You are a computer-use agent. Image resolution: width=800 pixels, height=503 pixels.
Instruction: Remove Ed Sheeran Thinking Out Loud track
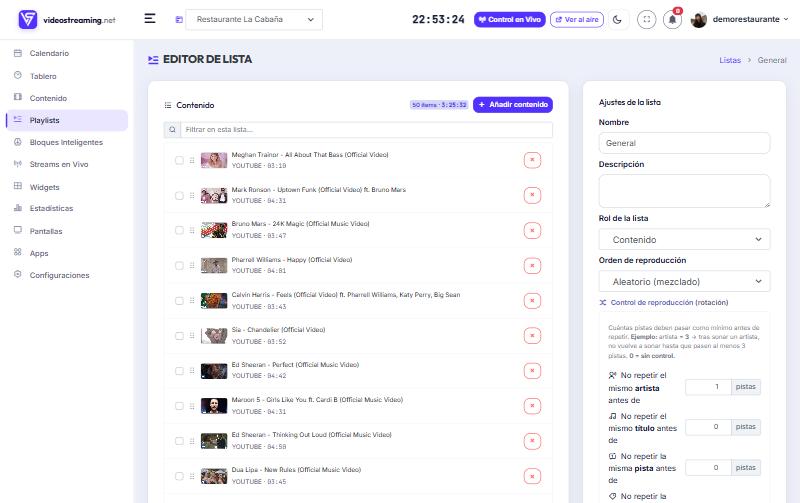click(532, 441)
